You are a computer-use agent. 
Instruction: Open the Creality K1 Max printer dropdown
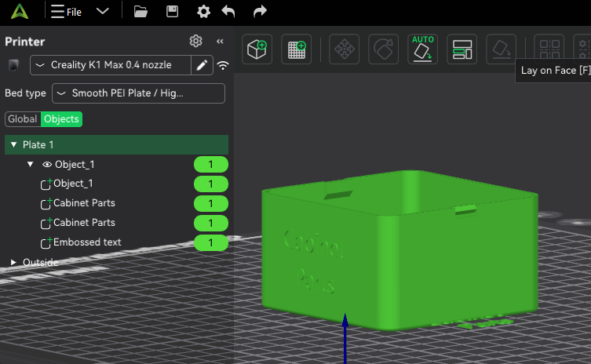coord(111,65)
